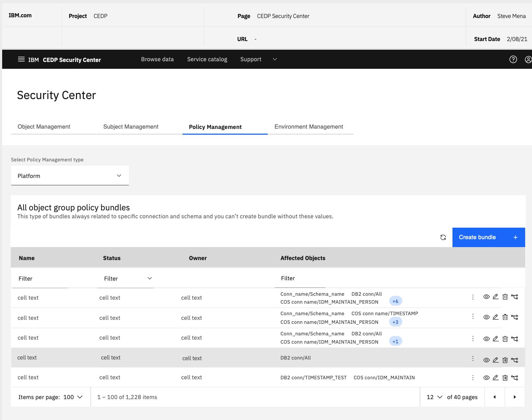532x420 pixels.
Task: Open the Status filter dropdown
Action: click(126, 278)
